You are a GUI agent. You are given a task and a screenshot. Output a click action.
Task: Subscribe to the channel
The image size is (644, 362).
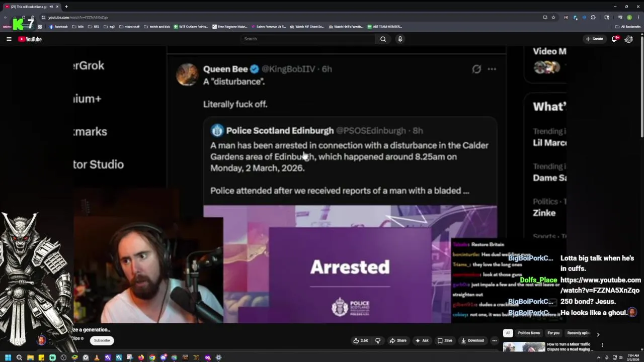point(102,340)
